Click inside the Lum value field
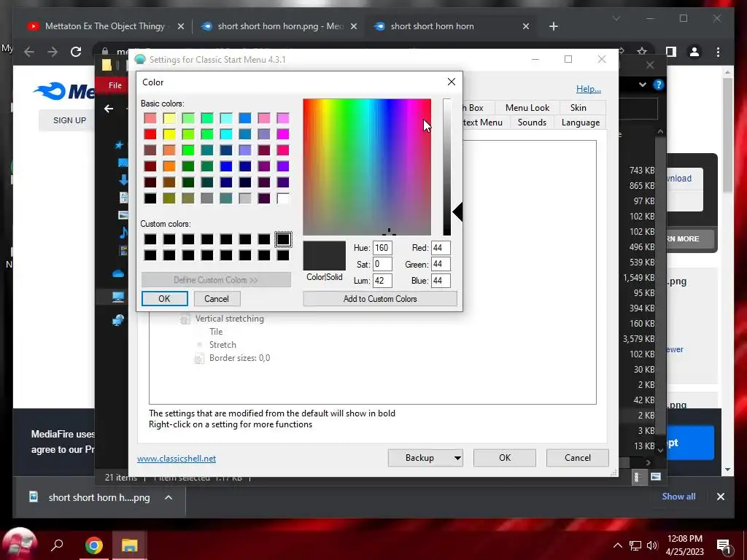This screenshot has width=747, height=560. (382, 281)
